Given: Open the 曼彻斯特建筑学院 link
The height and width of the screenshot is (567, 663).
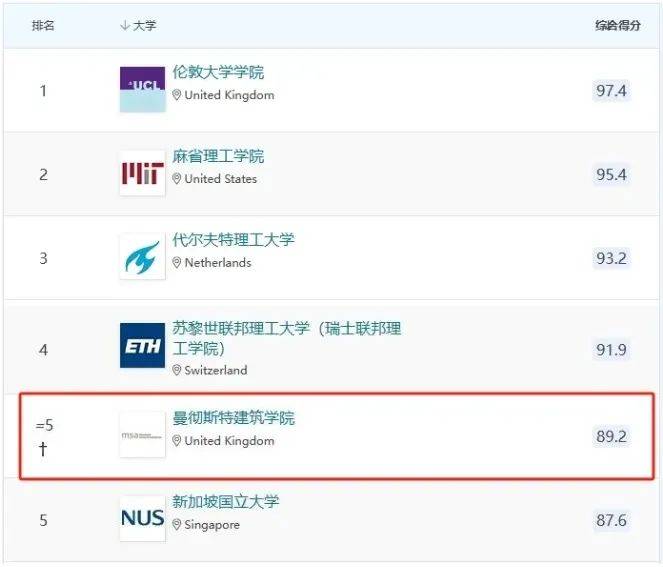Looking at the screenshot, I should [233, 418].
